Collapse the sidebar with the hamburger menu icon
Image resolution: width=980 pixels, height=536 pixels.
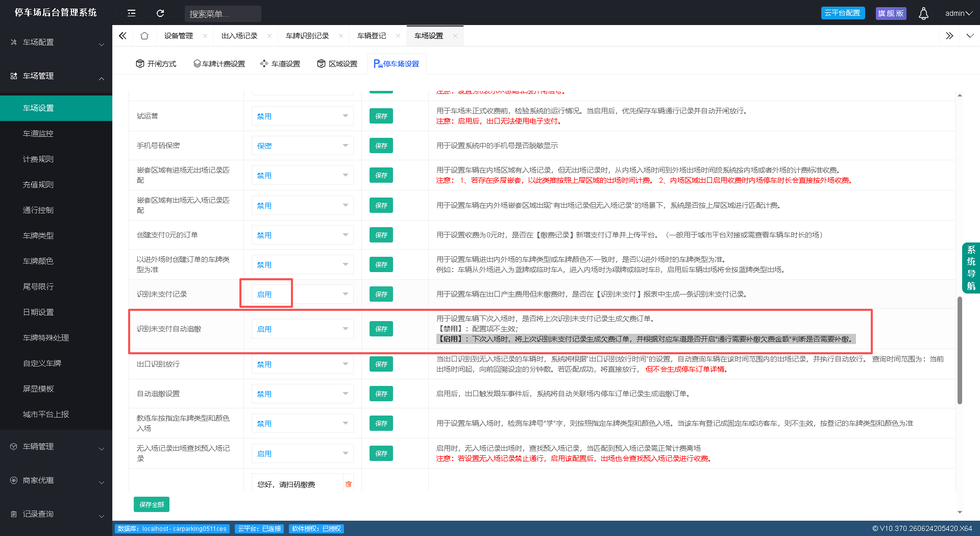point(131,13)
